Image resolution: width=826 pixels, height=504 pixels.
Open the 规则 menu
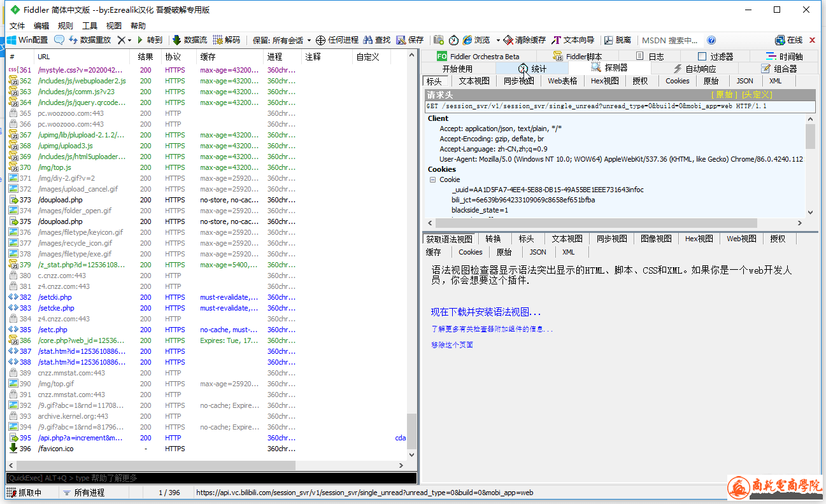point(66,26)
